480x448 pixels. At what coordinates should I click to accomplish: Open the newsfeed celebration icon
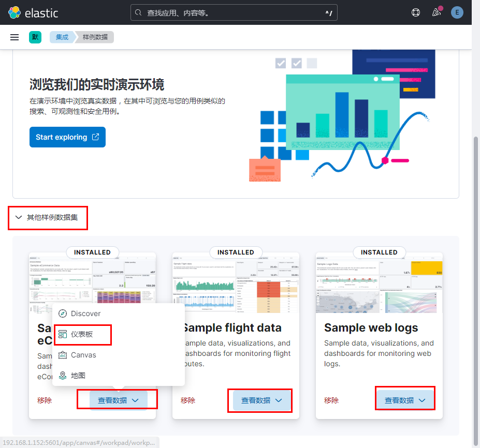[x=436, y=12]
